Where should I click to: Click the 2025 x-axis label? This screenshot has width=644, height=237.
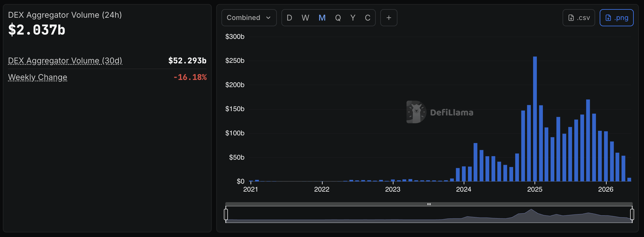coord(535,189)
